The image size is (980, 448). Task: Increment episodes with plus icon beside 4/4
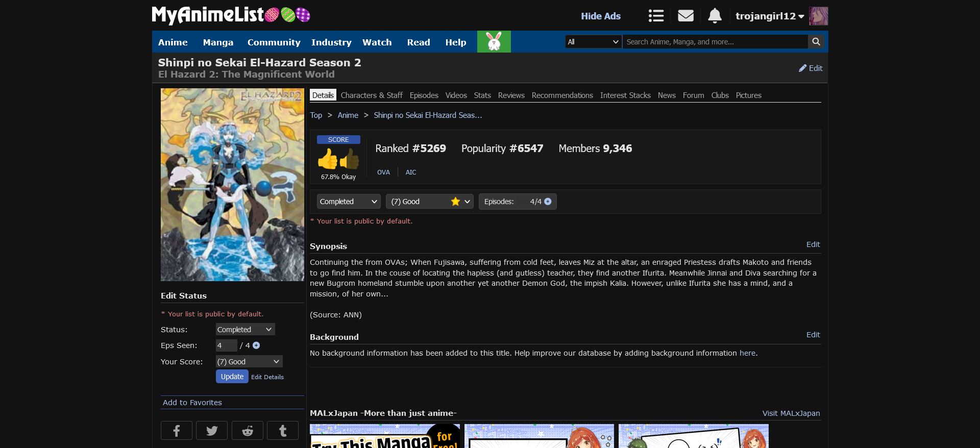(x=548, y=202)
